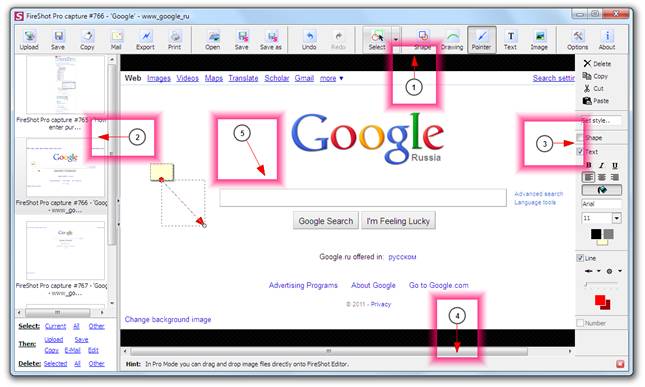Choose the Image tool
Screen dimensions: 645x387
(x=539, y=40)
